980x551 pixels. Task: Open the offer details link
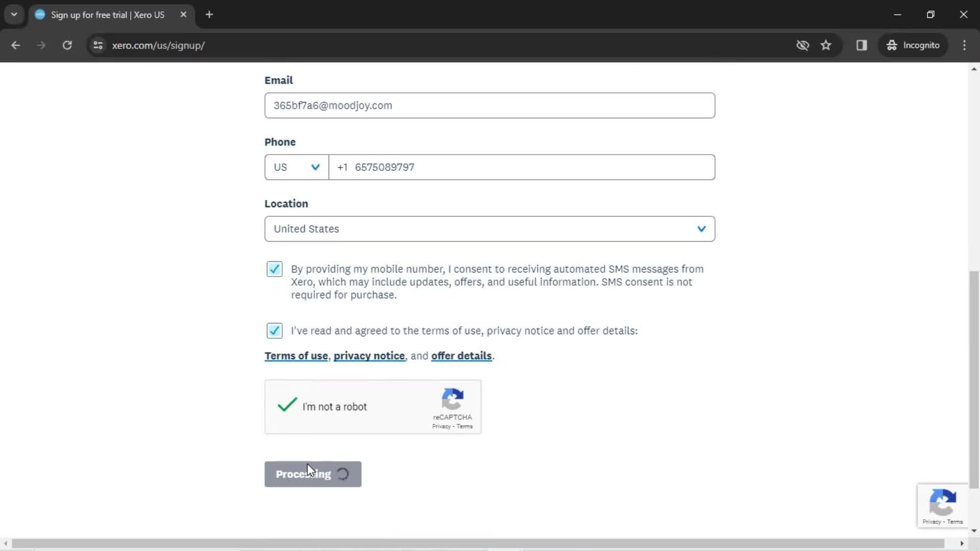pyautogui.click(x=461, y=356)
